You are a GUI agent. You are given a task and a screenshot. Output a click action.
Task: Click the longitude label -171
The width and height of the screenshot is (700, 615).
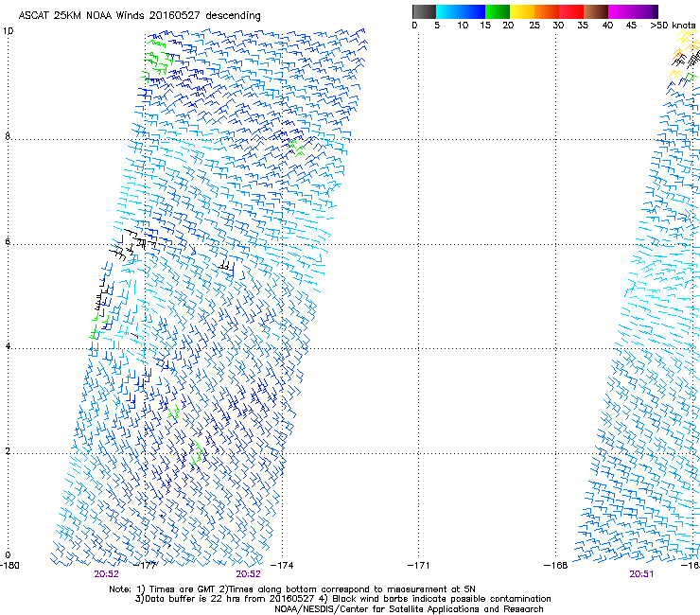click(x=419, y=566)
